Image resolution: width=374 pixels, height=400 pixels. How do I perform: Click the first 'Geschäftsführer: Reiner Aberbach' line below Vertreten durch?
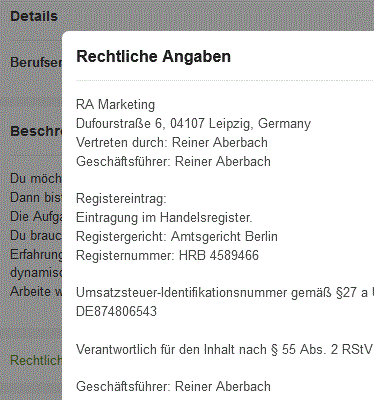point(173,161)
